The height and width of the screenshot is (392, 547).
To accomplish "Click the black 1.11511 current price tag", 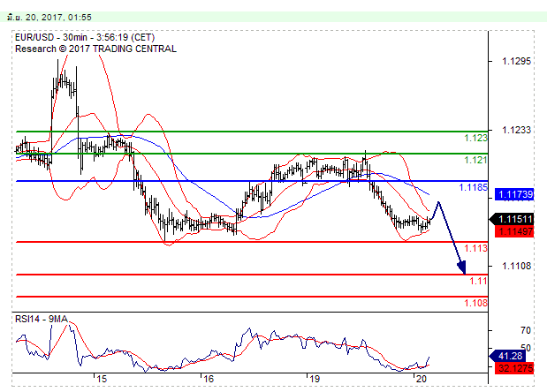I will click(x=512, y=219).
